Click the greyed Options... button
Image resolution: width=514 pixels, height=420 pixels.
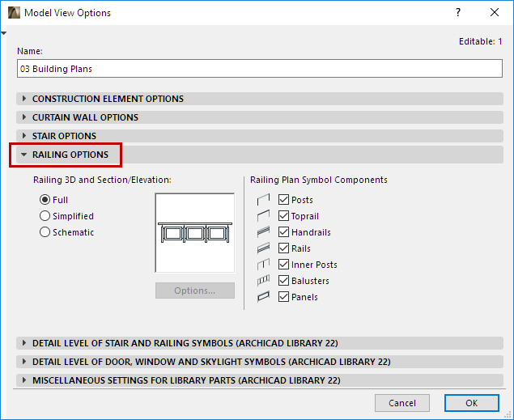click(x=195, y=291)
